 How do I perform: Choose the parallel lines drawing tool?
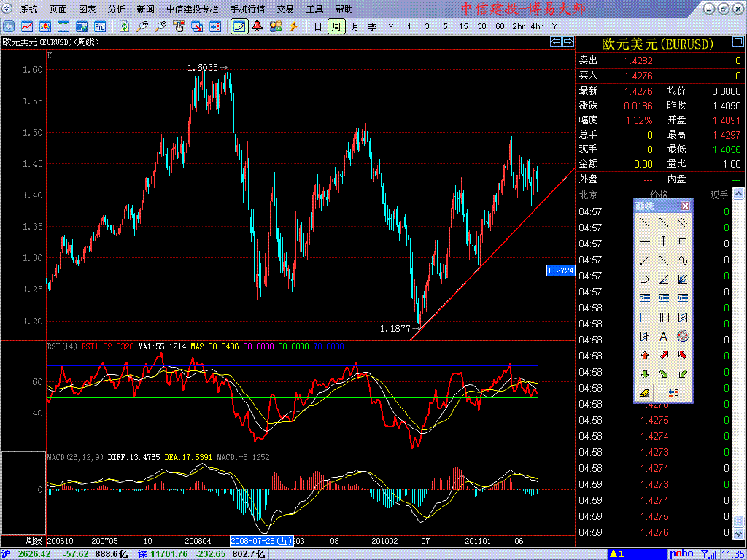pos(682,222)
